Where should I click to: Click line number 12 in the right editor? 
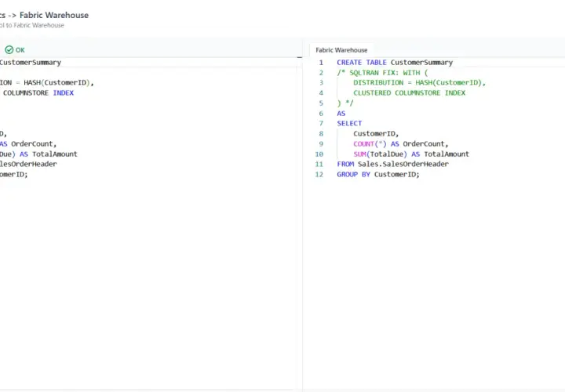pyautogui.click(x=319, y=174)
